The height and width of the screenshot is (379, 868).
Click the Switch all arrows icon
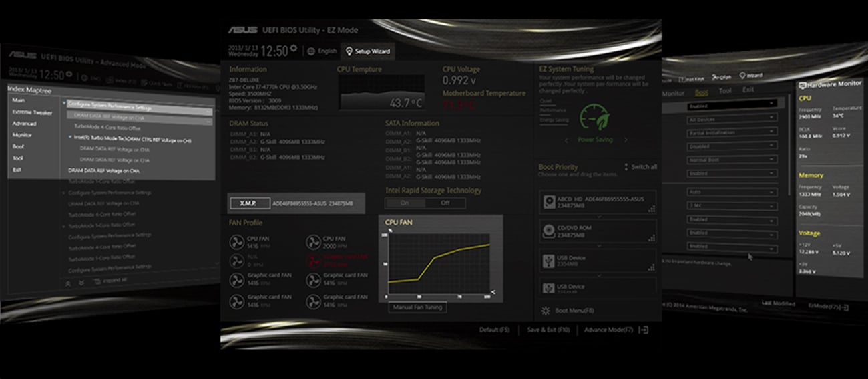626,167
